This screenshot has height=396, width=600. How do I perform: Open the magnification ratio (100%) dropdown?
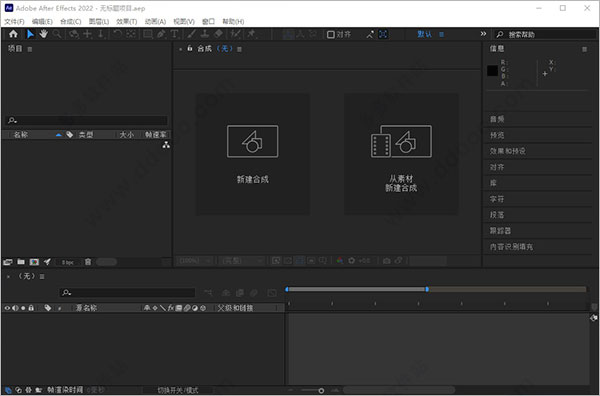(195, 261)
